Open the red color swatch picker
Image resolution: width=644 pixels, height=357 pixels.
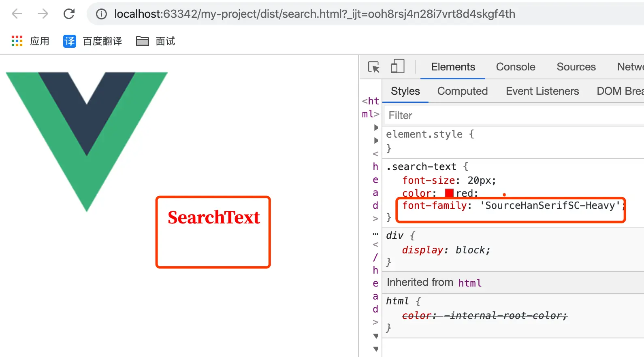pyautogui.click(x=449, y=193)
